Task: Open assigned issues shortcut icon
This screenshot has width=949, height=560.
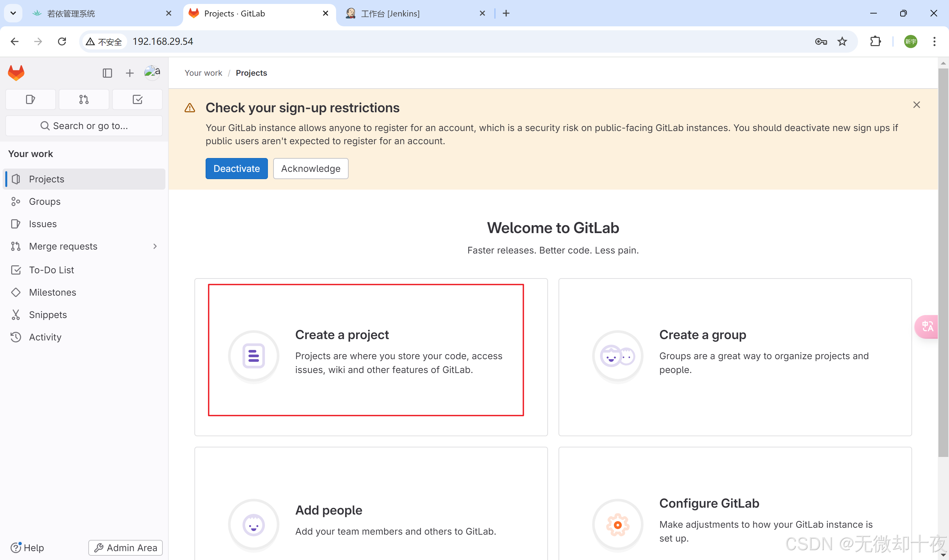Action: click(x=31, y=100)
